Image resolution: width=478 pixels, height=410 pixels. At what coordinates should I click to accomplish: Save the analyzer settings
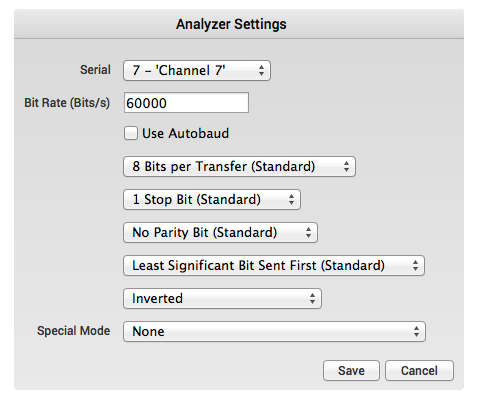tap(351, 370)
